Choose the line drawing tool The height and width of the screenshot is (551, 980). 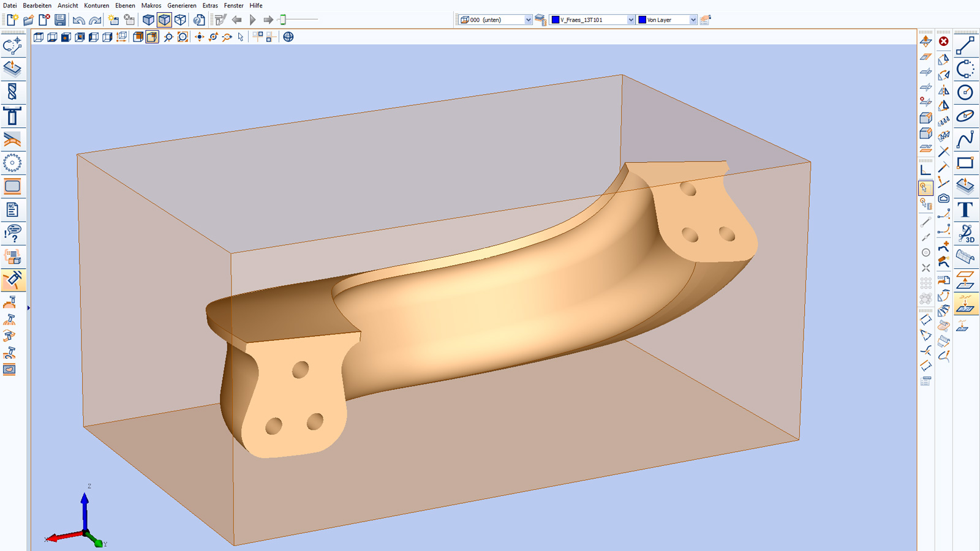[x=965, y=46]
